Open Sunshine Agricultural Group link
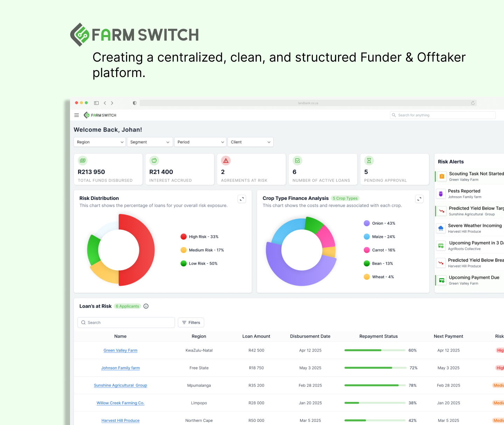Image resolution: width=504 pixels, height=425 pixels. tap(120, 385)
